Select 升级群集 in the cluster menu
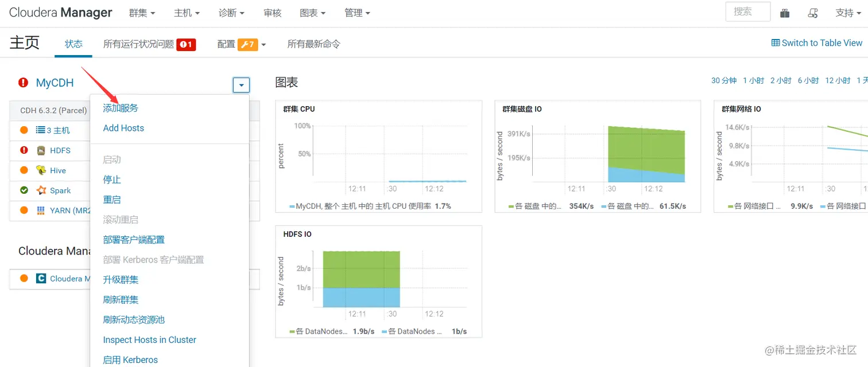The height and width of the screenshot is (367, 868). [x=121, y=280]
